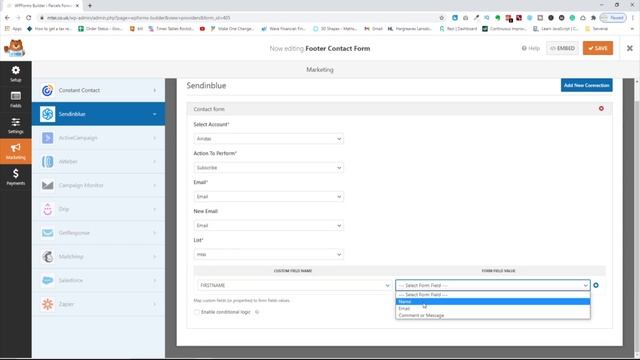Select the Marketing panel
This screenshot has width=640, height=360.
tap(16, 151)
